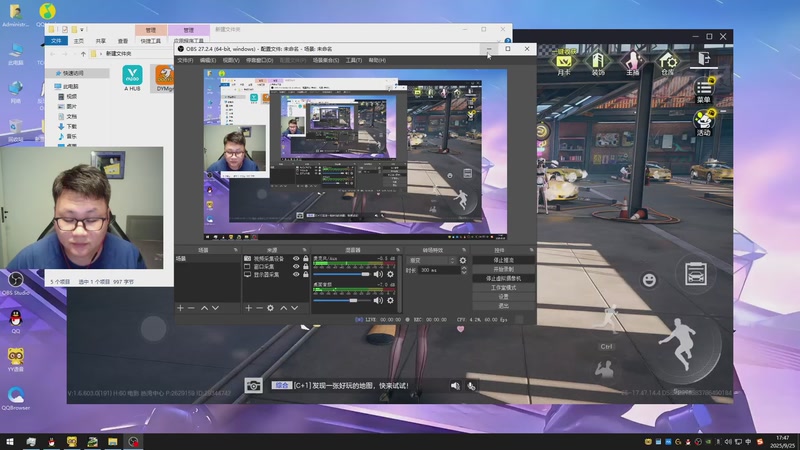
Task: Toggle lock of 显示器采集 source
Action: click(x=306, y=274)
